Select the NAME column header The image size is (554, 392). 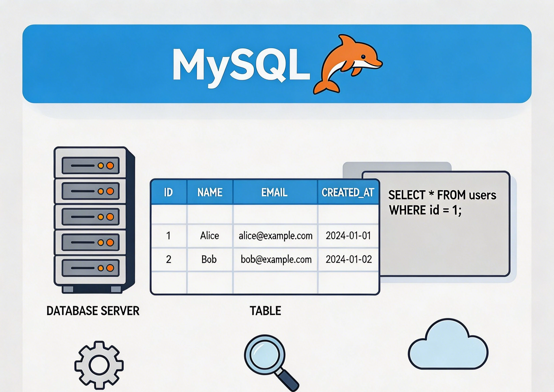(210, 192)
